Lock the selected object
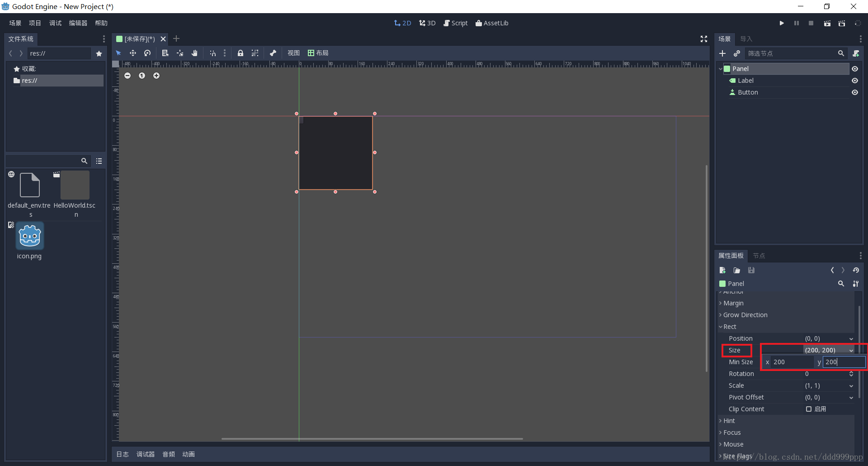Viewport: 868px width, 466px height. (241, 53)
